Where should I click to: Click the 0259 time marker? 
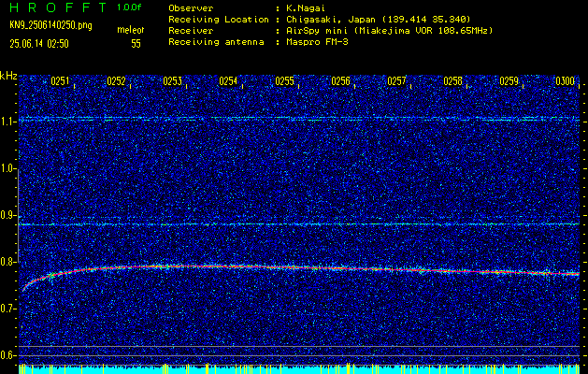pos(509,81)
